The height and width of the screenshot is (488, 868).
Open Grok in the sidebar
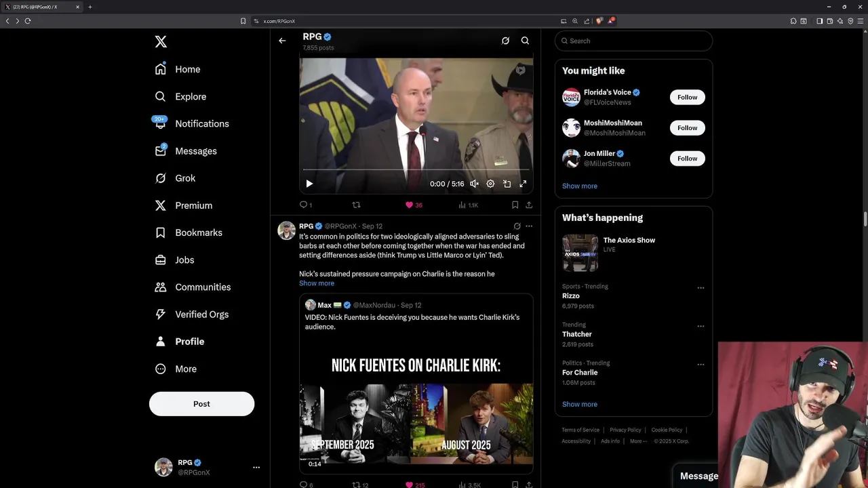pyautogui.click(x=175, y=178)
